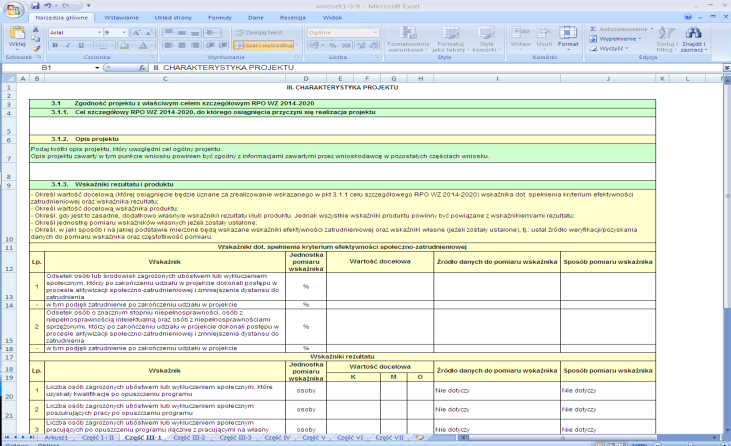Image resolution: width=731 pixels, height=446 pixels.
Task: Copy selection with the copy icon
Action: 36,39
